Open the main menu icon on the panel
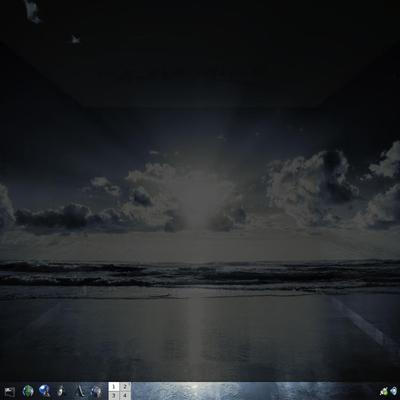 [9, 391]
